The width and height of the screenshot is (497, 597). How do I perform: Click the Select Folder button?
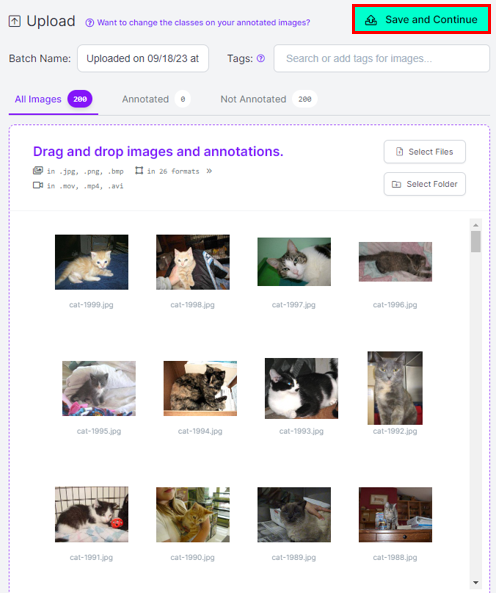pyautogui.click(x=424, y=184)
